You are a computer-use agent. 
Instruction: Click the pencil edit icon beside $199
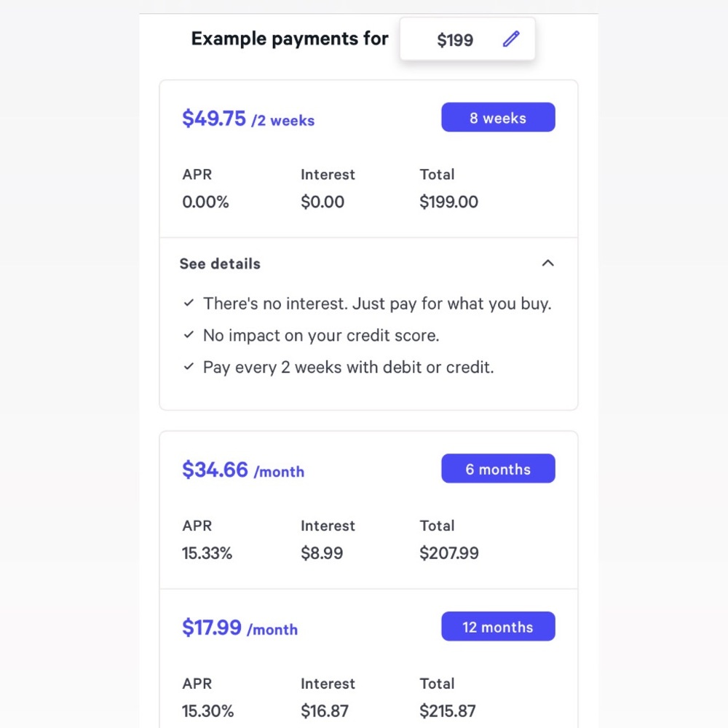[x=511, y=39]
